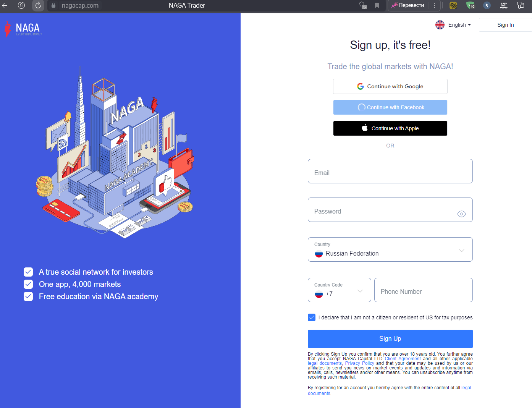Click 'Trade the global markets with NAGA!' text
The width and height of the screenshot is (532, 408).
point(390,66)
